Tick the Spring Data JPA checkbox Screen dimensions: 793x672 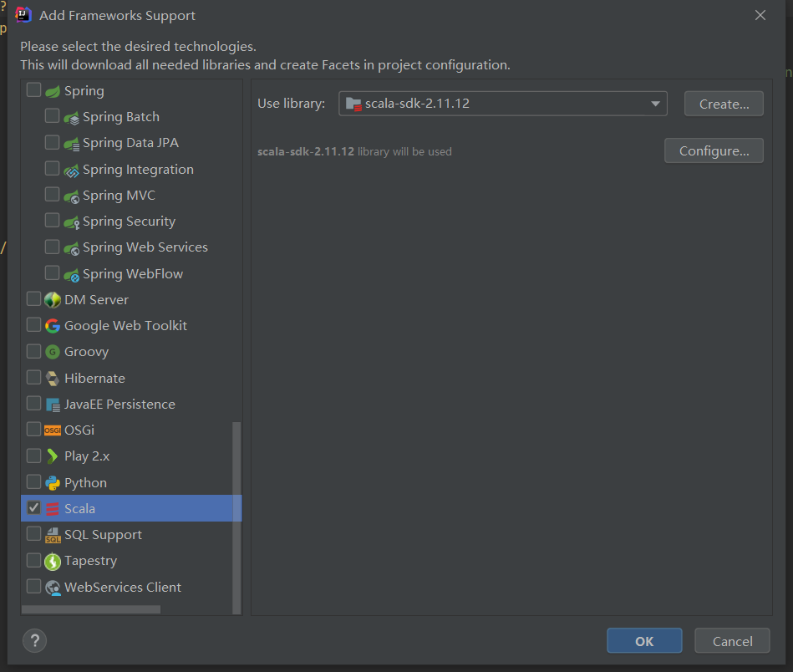(52, 142)
